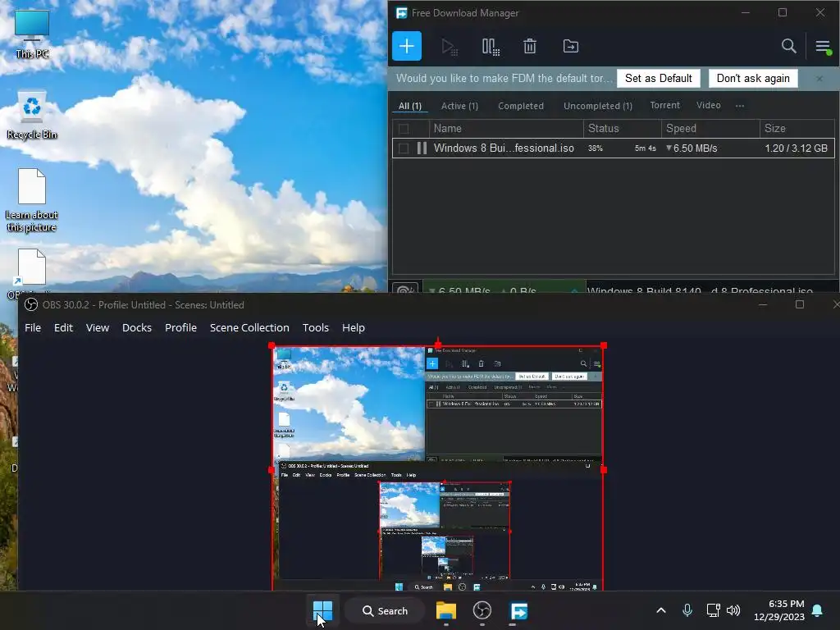Switch to the Active (1) tab
Image resolution: width=840 pixels, height=630 pixels.
pos(459,106)
